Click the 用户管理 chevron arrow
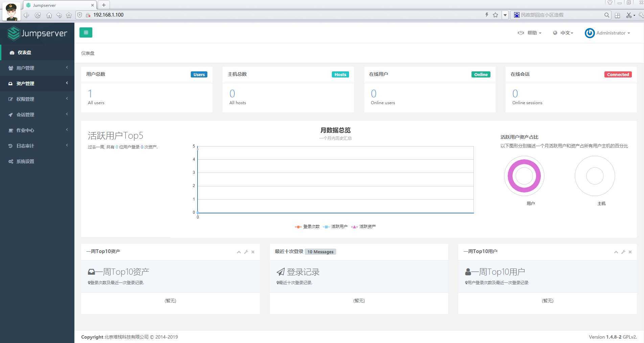Image resolution: width=644 pixels, height=343 pixels. pyautogui.click(x=67, y=67)
